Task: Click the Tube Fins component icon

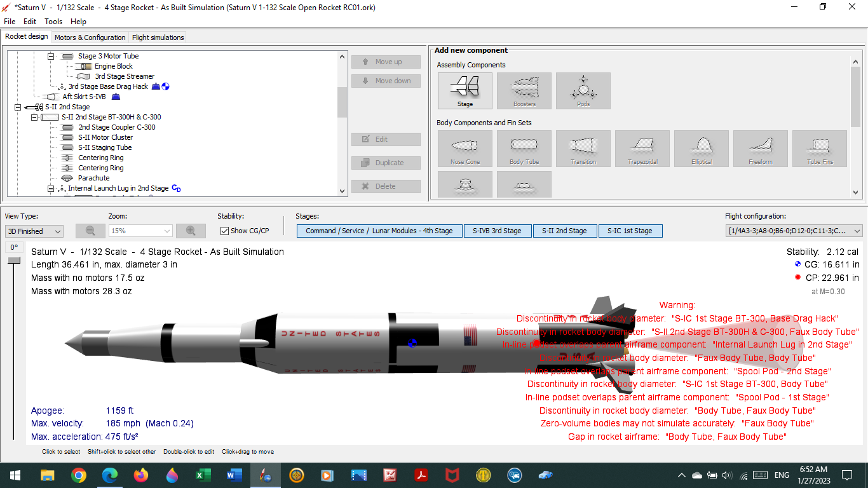Action: coord(819,148)
